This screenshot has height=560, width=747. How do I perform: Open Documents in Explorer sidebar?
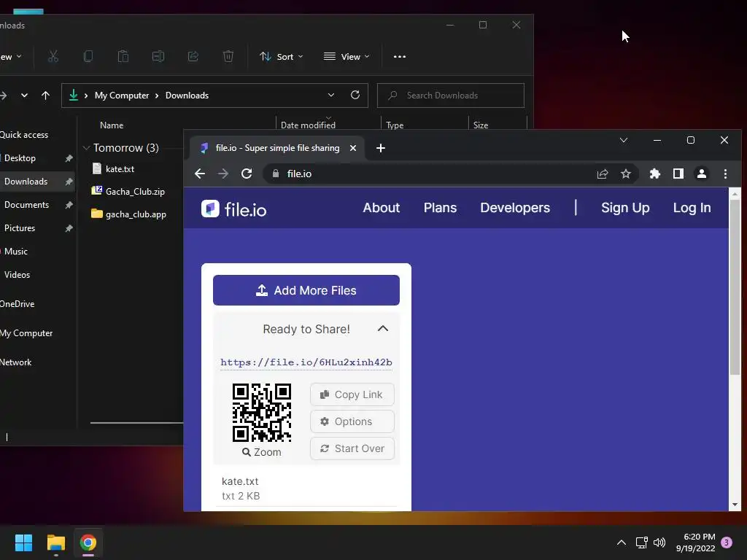27,205
